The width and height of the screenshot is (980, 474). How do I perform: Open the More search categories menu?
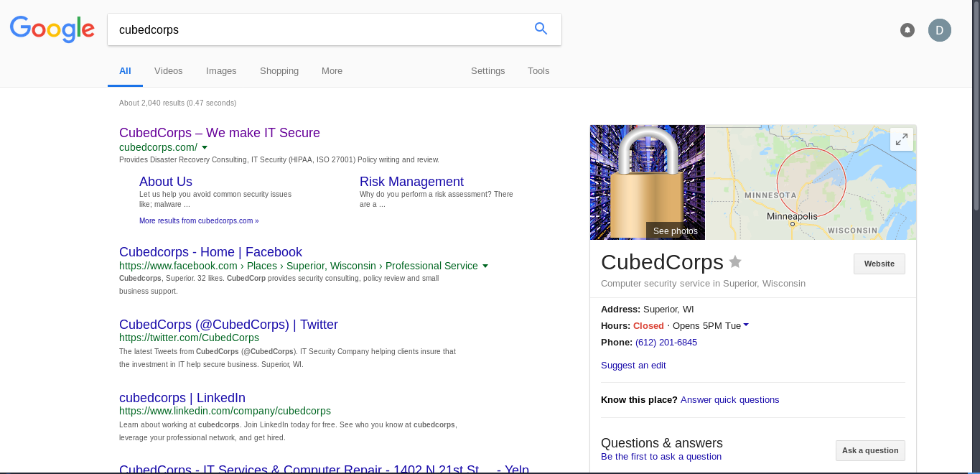(x=332, y=71)
